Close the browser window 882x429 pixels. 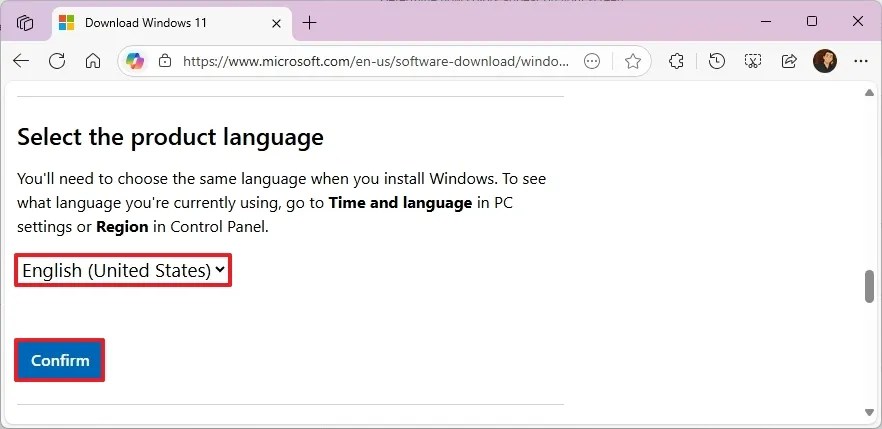858,21
